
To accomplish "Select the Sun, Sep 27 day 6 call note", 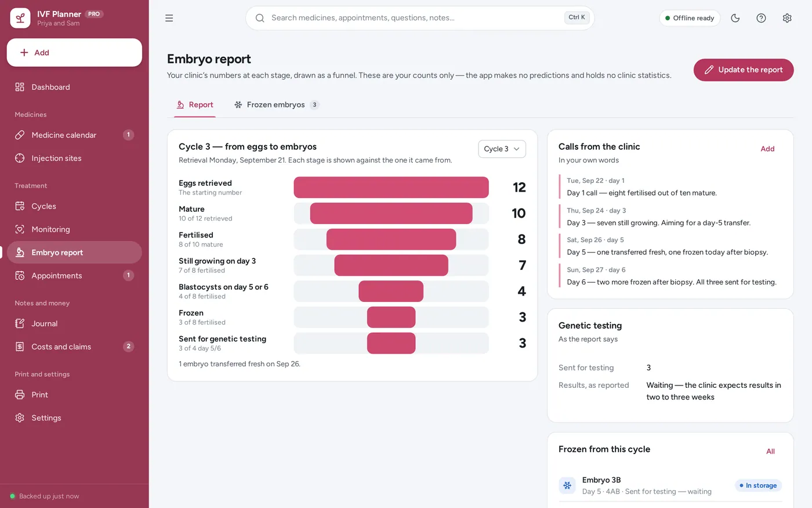I will pyautogui.click(x=670, y=276).
